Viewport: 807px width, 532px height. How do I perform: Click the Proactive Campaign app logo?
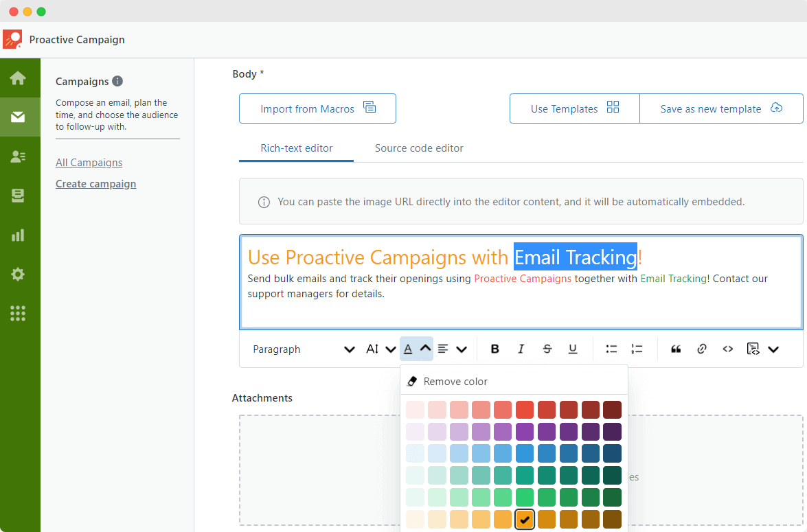[x=13, y=40]
